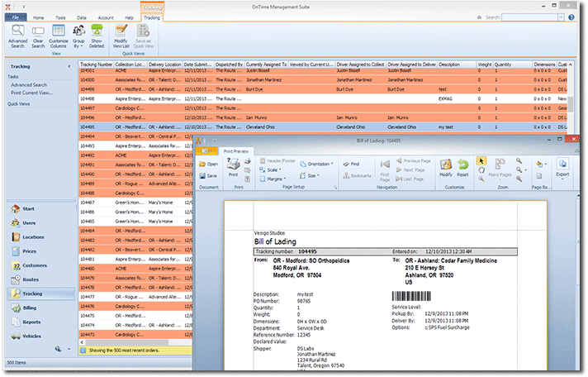
Task: Click the Advanced Search task link
Action: 29,85
